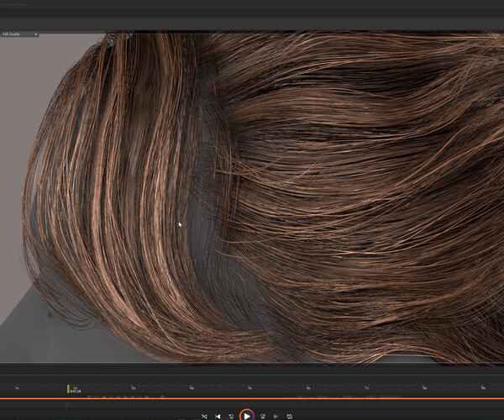Skip to the end of the timeline
Screen dimensions: 504x420
click(x=276, y=415)
